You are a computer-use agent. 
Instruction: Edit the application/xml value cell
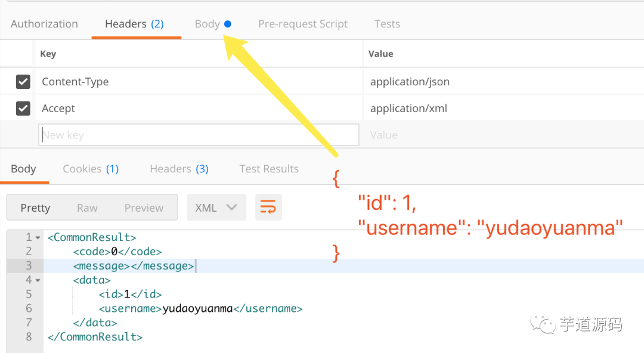[x=503, y=109]
